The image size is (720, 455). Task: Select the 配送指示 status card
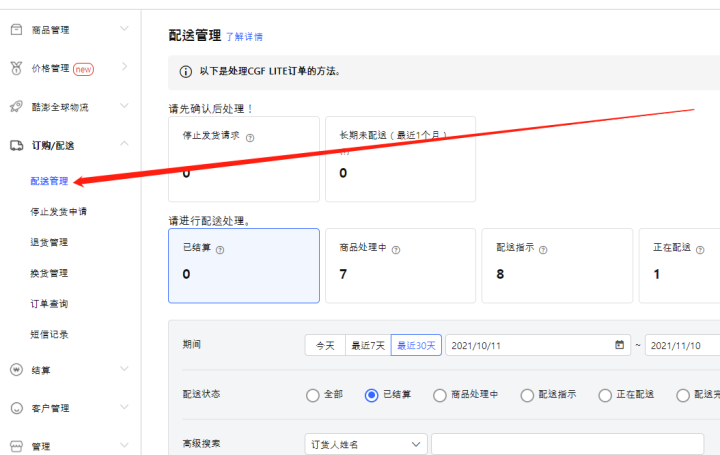pyautogui.click(x=557, y=266)
